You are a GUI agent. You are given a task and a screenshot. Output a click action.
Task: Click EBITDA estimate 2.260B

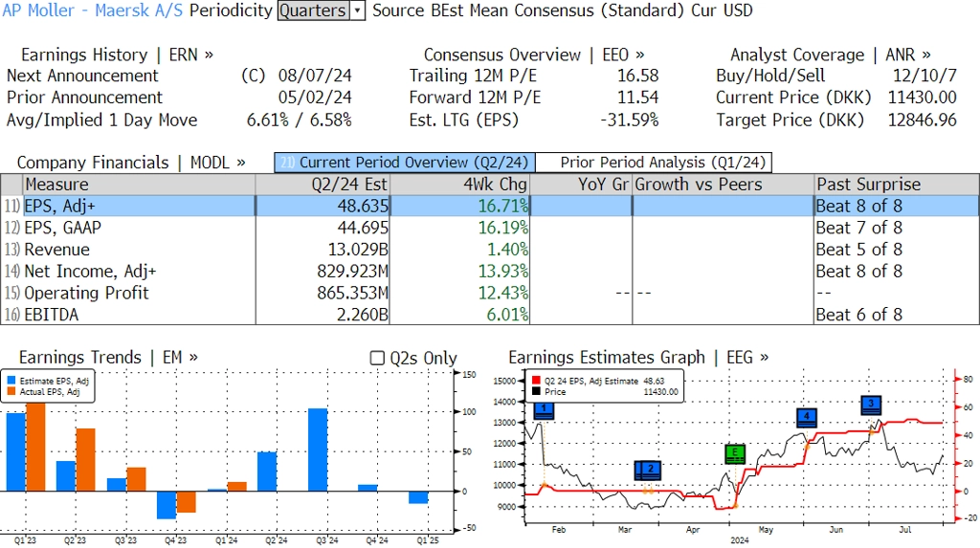click(363, 315)
